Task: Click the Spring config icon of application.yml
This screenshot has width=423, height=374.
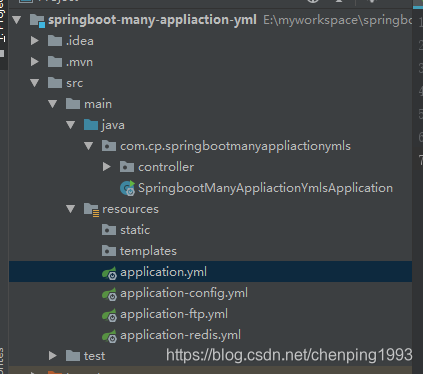Action: tap(109, 273)
